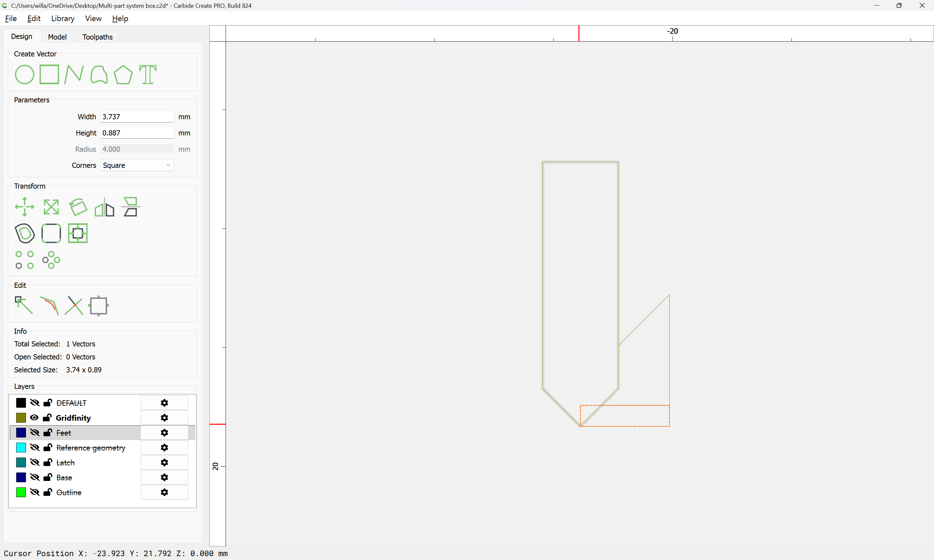Open Gridfinity layer settings gear
Image resolution: width=934 pixels, height=560 pixels.
pyautogui.click(x=164, y=418)
